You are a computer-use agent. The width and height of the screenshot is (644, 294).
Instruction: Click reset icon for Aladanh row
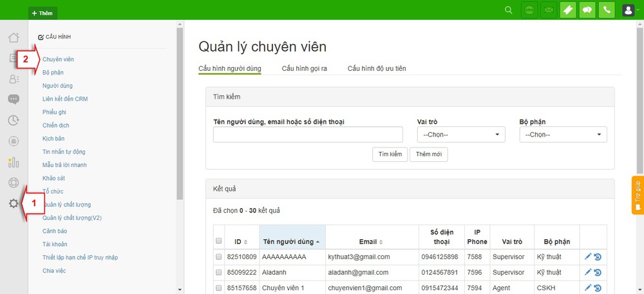[598, 272]
